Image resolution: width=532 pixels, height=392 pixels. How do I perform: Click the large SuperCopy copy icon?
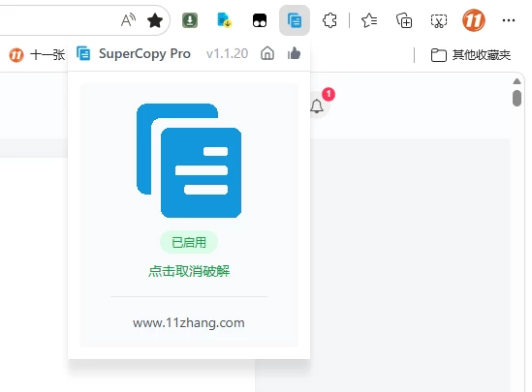pyautogui.click(x=189, y=161)
